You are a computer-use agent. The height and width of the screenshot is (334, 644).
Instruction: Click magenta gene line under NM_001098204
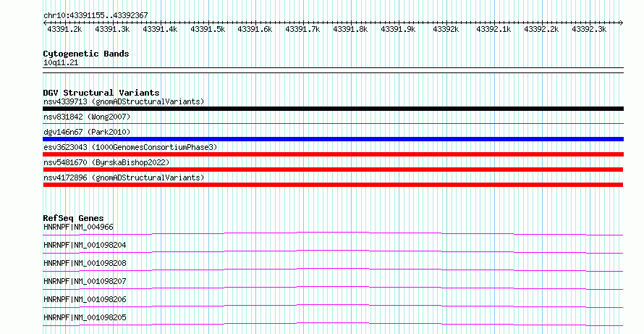point(333,251)
